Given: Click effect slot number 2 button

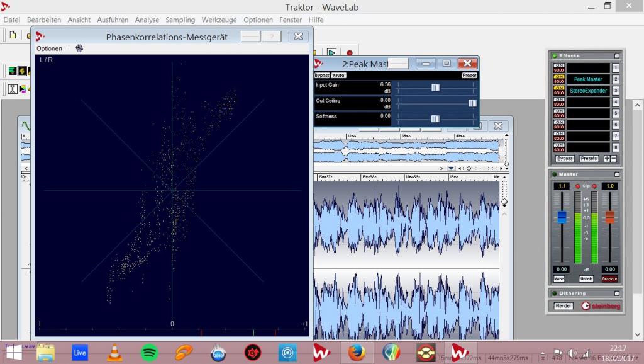Looking at the screenshot, I should 616,79.
